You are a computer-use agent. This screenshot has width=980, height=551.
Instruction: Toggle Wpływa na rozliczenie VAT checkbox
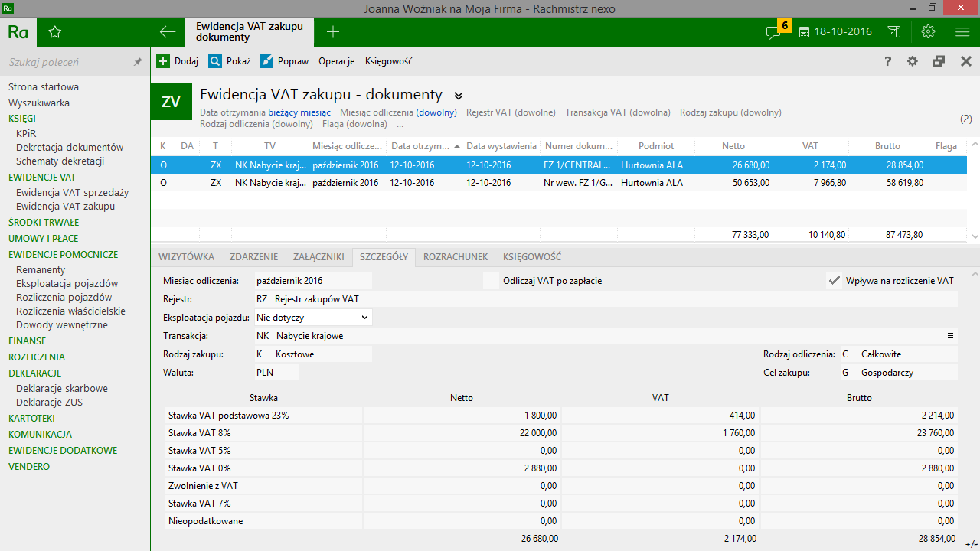[x=835, y=281]
